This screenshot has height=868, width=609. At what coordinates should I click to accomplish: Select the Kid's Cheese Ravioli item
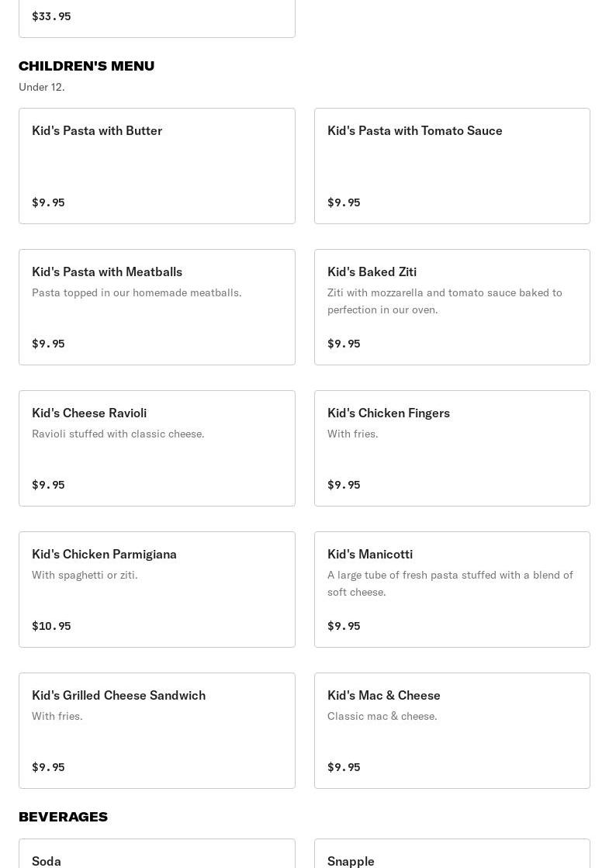pyautogui.click(x=157, y=448)
